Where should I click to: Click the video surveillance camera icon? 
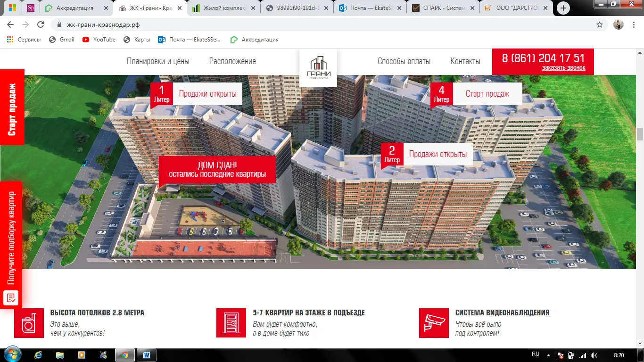pyautogui.click(x=434, y=323)
